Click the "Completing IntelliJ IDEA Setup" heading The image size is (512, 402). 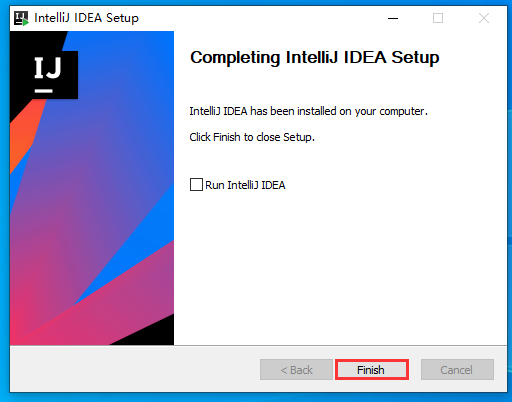[x=315, y=57]
